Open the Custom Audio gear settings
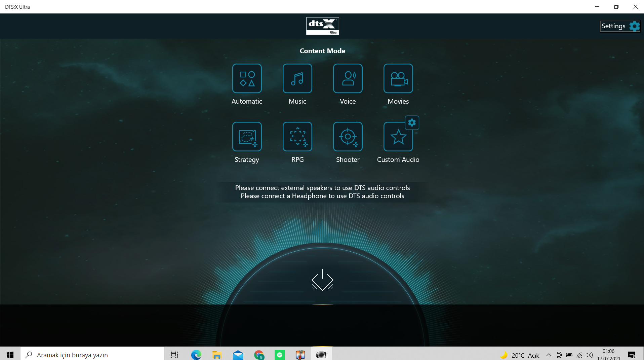The height and width of the screenshot is (360, 644). [412, 123]
